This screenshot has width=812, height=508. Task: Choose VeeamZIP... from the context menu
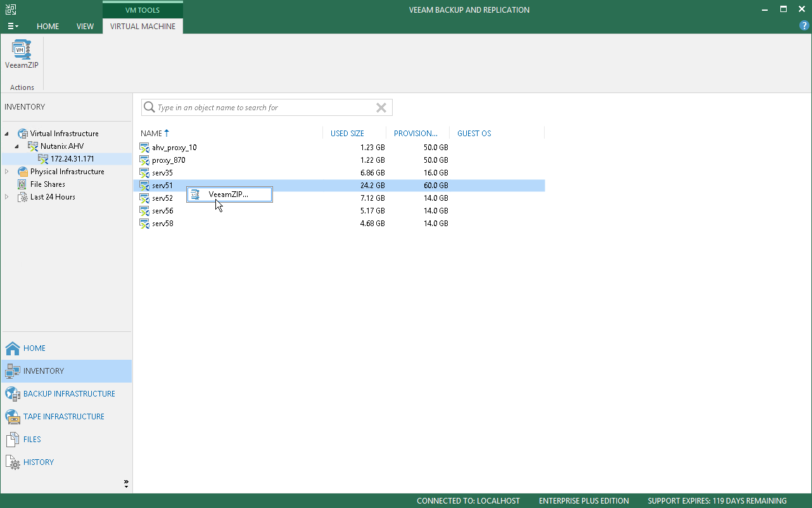click(229, 194)
